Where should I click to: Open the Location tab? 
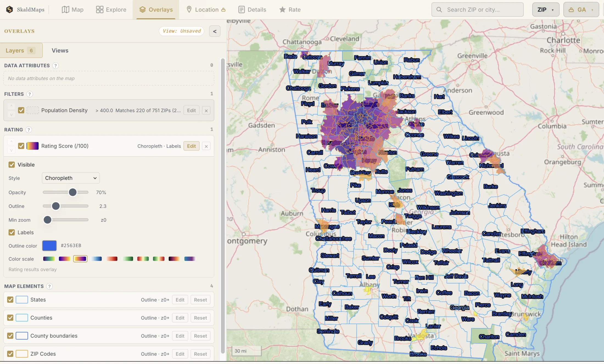(206, 10)
